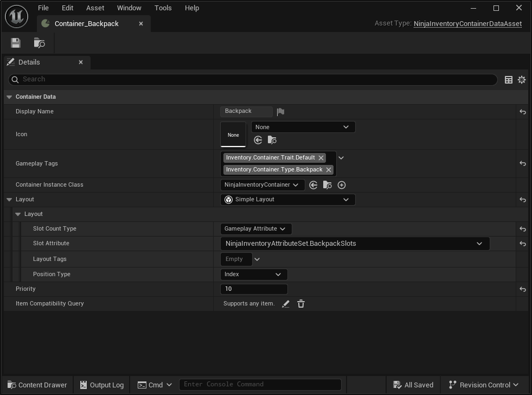Screen dimensions: 532x395
Task: Delete the Item Compatibility Query
Action: (x=301, y=304)
